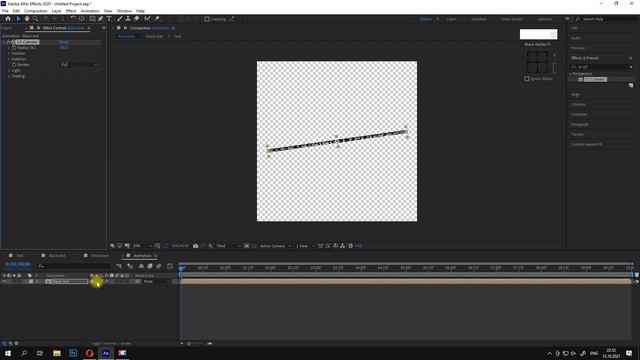Viewport: 640px width, 360px height.
Task: Click Reset link for CC Cylinder
Action: coord(64,42)
